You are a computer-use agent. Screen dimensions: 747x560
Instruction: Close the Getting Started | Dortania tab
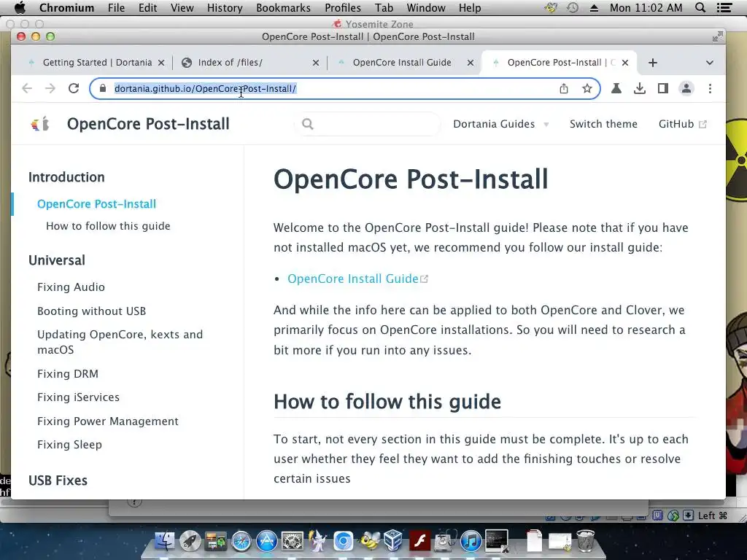[161, 63]
